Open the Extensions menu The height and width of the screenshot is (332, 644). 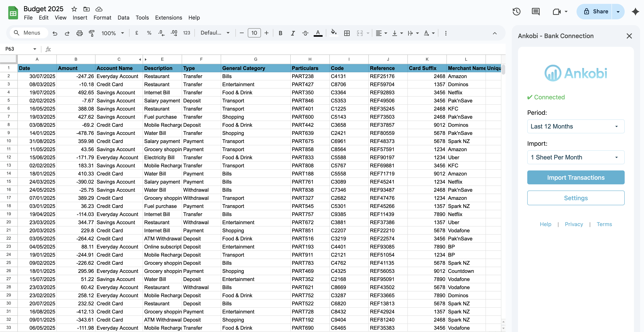(x=169, y=18)
